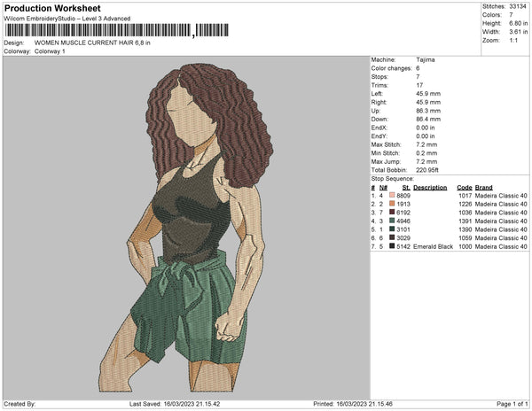Select the Min Stitch value 0.2 mm
Image resolution: width=532 pixels, height=411 pixels.
pyautogui.click(x=426, y=153)
